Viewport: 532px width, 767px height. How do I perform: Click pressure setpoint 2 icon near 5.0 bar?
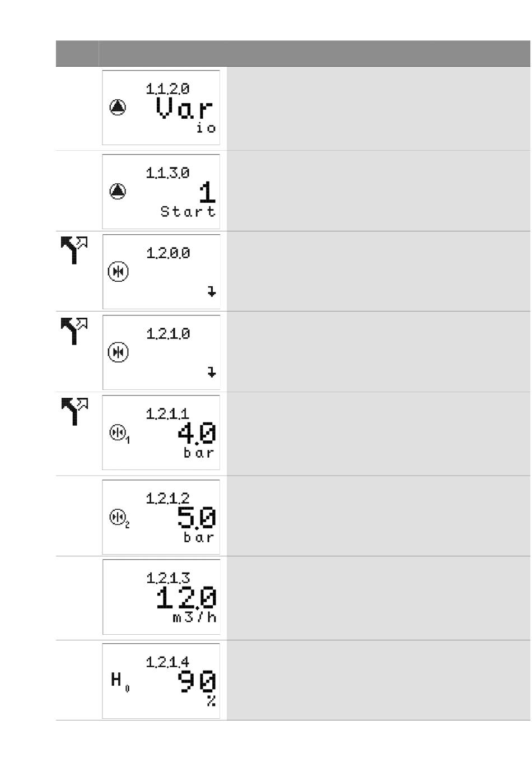pos(119,518)
